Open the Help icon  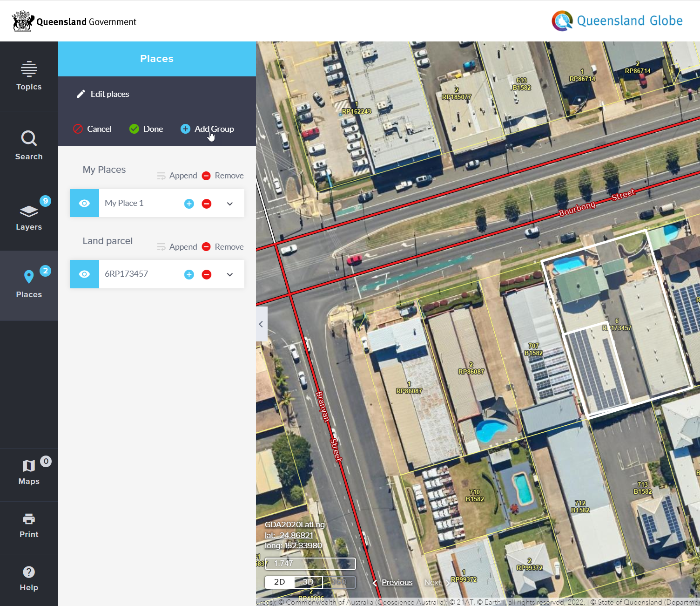[29, 579]
